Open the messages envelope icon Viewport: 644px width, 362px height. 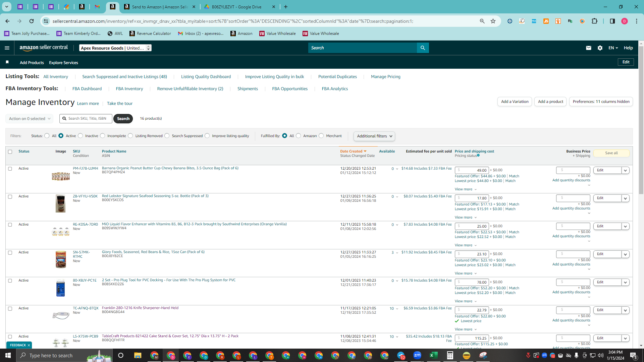click(x=588, y=48)
